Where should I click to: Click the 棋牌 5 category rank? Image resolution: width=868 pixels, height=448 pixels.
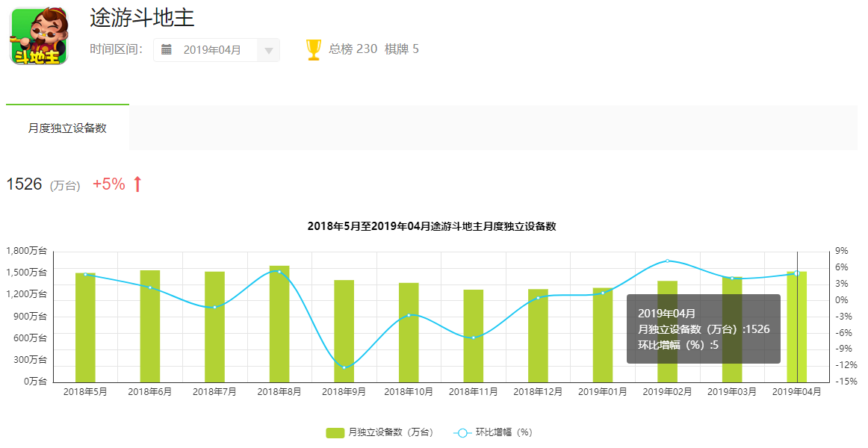coord(402,49)
